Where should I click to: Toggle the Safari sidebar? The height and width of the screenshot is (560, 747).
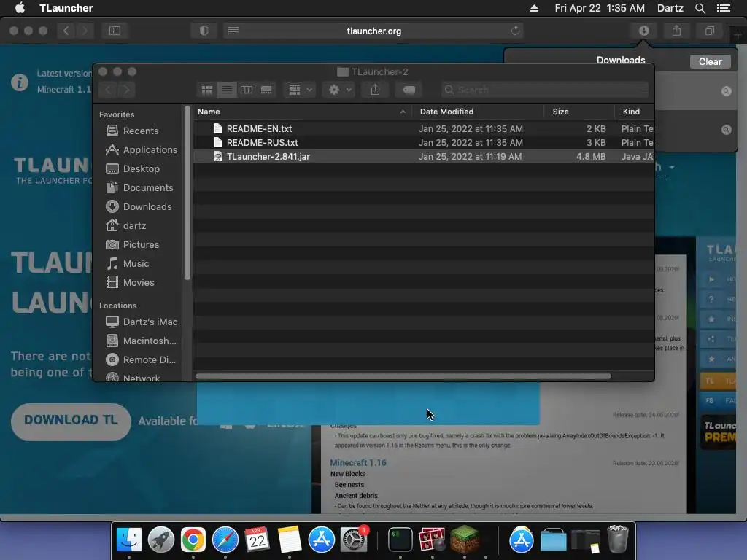tap(115, 31)
